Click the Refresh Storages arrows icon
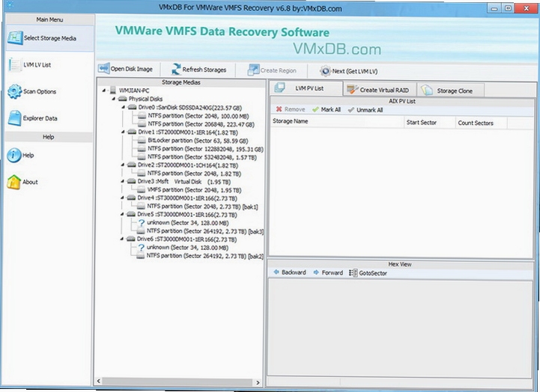The width and height of the screenshot is (540, 392). 176,69
